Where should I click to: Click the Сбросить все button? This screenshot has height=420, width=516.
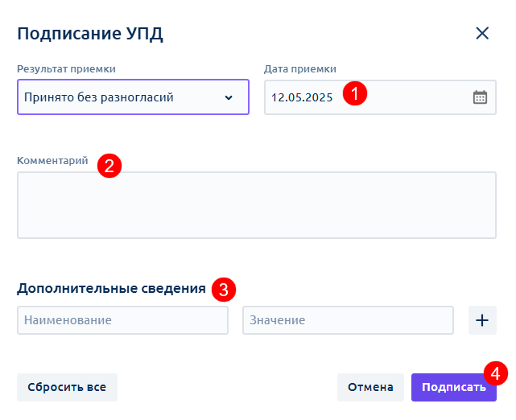[67, 388]
